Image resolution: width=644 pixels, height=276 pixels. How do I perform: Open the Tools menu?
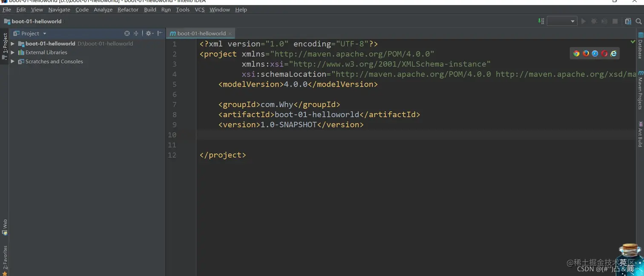click(183, 9)
